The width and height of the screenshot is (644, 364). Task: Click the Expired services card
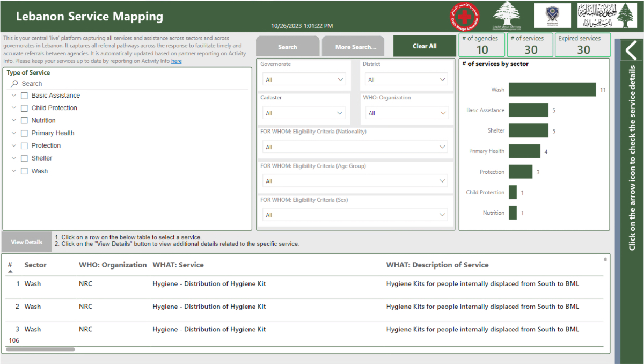pyautogui.click(x=583, y=45)
